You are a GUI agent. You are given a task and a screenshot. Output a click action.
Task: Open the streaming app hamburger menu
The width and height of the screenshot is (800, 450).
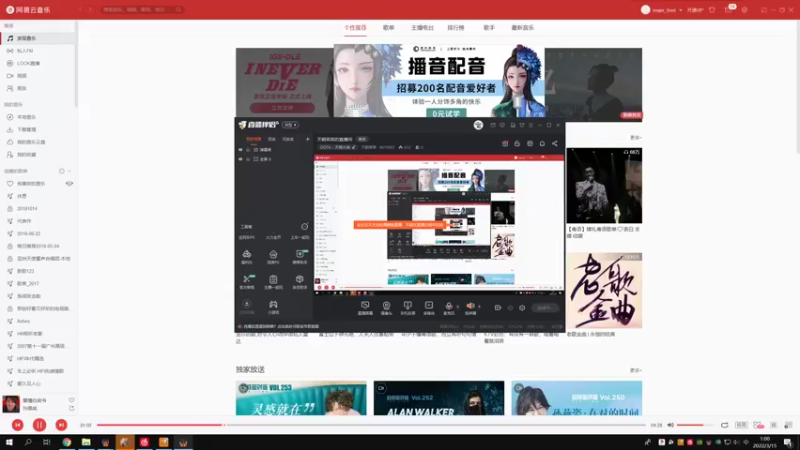click(x=531, y=125)
